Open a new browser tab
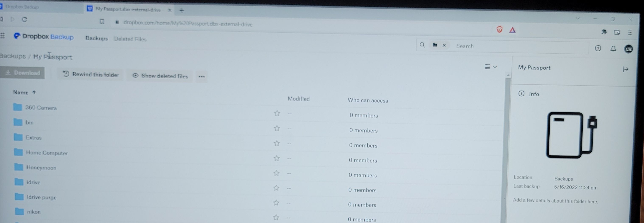Image resolution: width=644 pixels, height=223 pixels. pyautogui.click(x=182, y=11)
